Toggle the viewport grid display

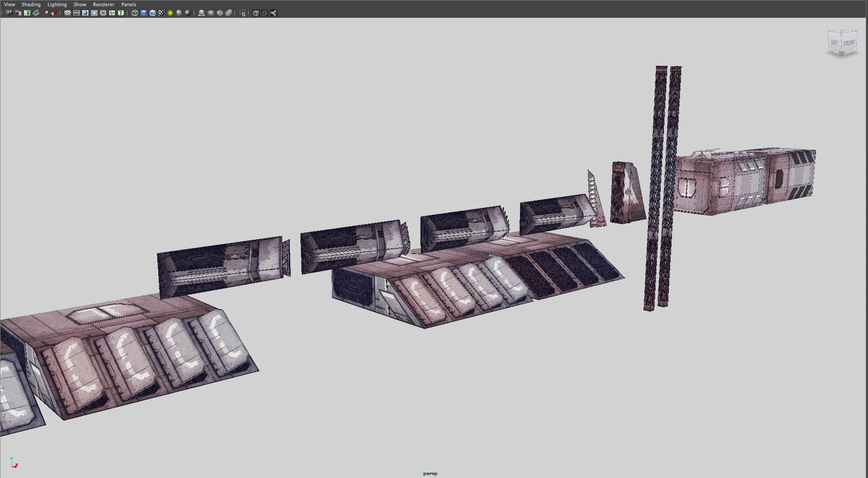68,13
